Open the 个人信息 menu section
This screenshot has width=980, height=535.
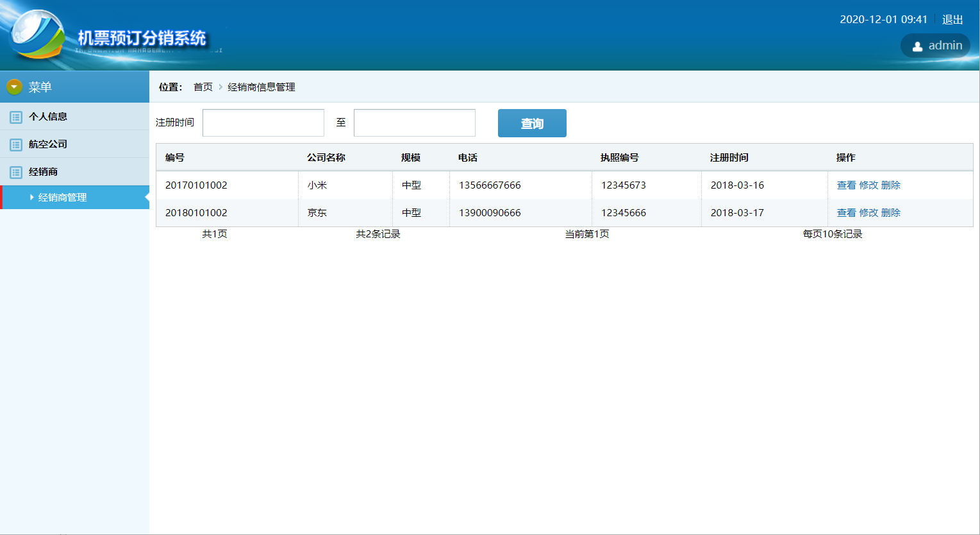point(48,117)
